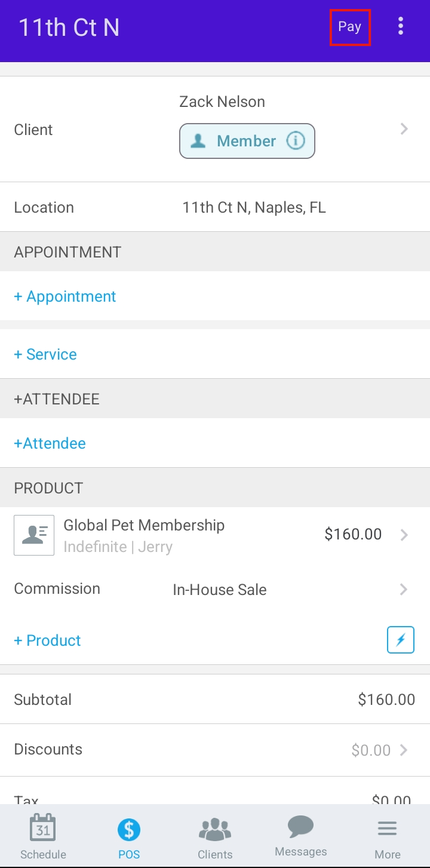Tap the Global Pet Membership card icon
The image size is (430, 868).
[34, 535]
